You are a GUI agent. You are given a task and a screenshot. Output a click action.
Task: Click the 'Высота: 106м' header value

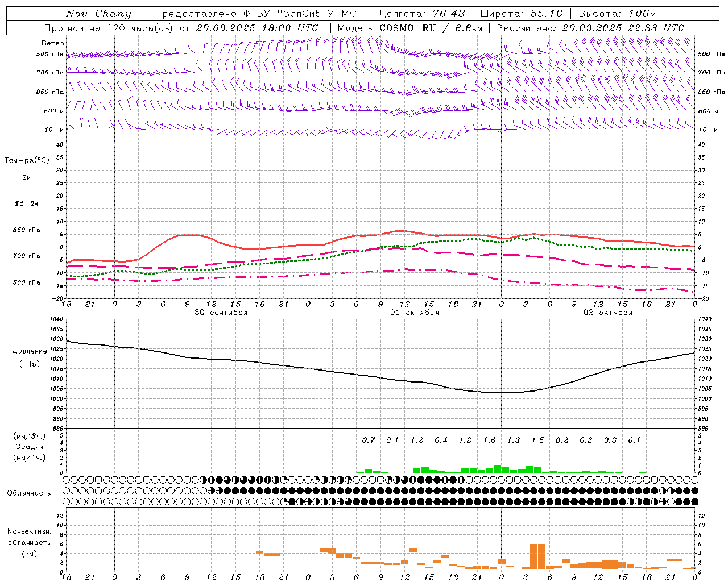(x=617, y=14)
